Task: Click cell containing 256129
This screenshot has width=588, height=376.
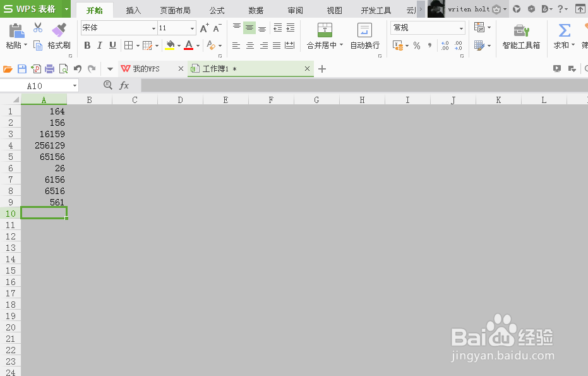Action: pos(44,145)
